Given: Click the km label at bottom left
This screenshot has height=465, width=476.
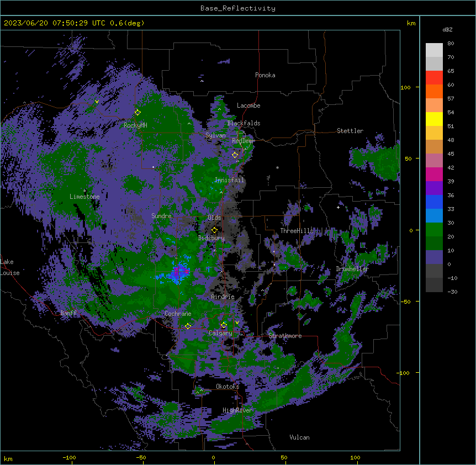Looking at the screenshot, I should point(8,458).
